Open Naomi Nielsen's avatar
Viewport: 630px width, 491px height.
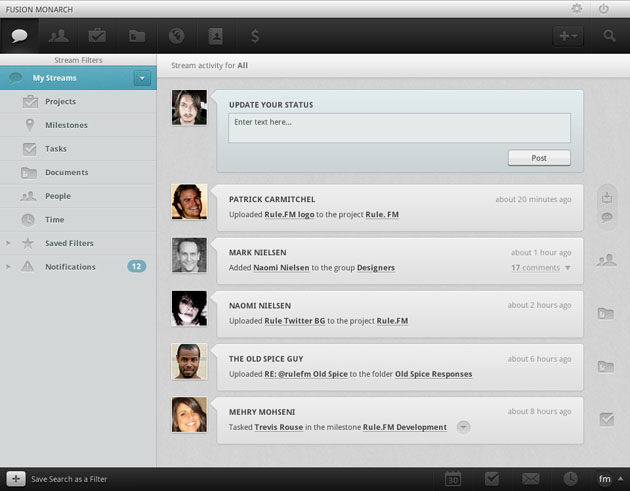coord(189,308)
